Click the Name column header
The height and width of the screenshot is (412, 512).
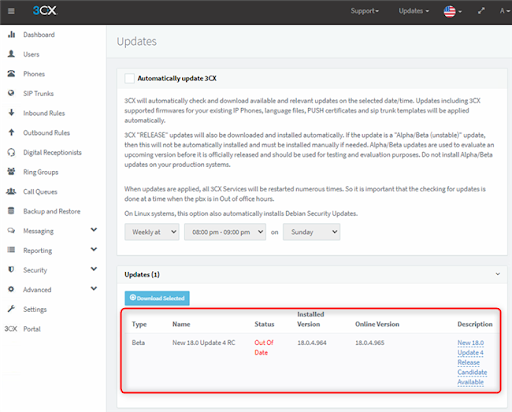coord(181,324)
